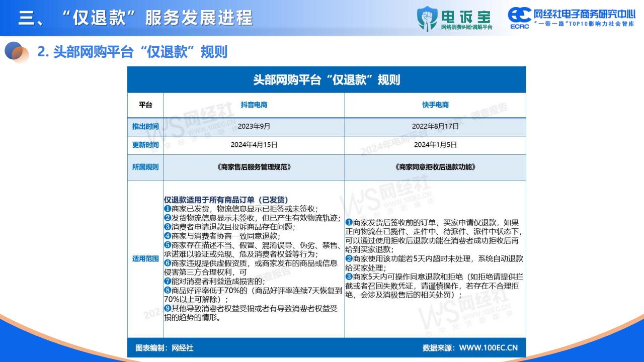Viewport: 644px width, 362px height.
Task: Click item ❻商家违规提供虚假资质
Action: click(251, 267)
